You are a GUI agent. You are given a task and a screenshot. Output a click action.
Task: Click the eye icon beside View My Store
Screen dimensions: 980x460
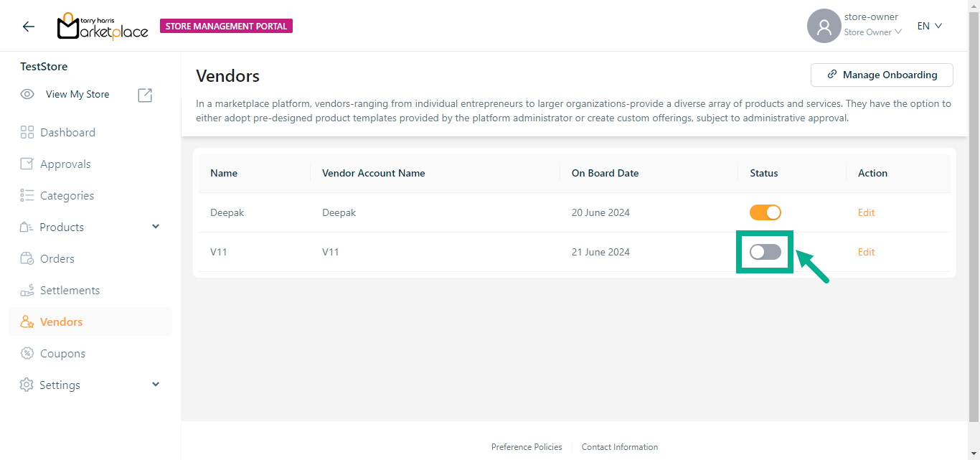pos(27,95)
